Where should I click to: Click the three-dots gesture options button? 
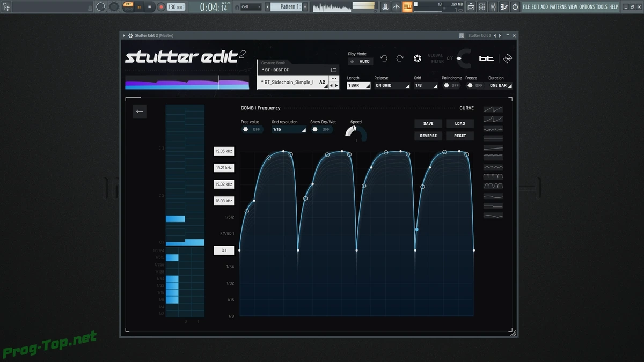[x=333, y=79]
